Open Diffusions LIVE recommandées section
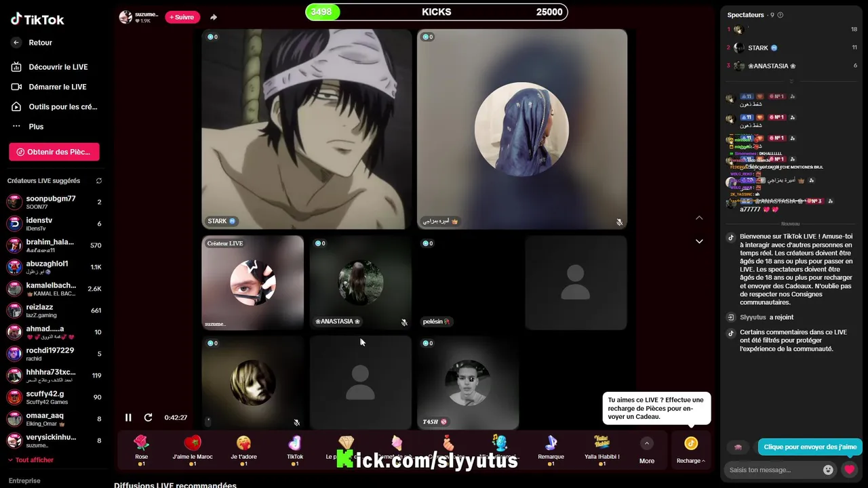The image size is (868, 488). (x=175, y=485)
